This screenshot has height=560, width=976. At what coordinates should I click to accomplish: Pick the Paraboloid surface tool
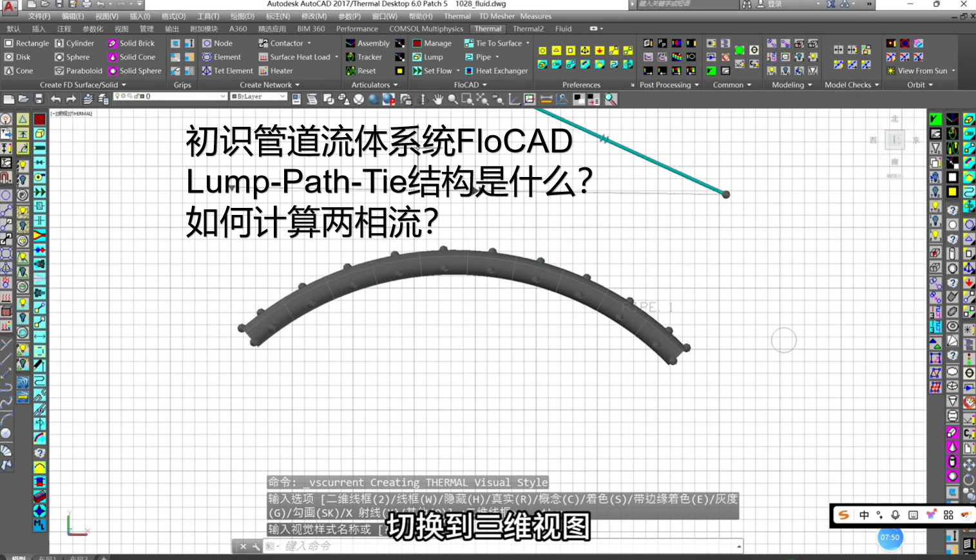point(78,71)
